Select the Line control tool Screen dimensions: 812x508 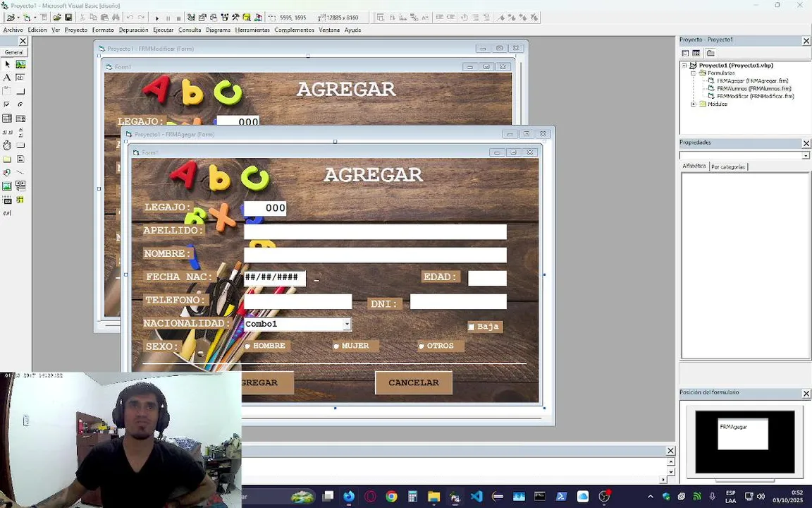tap(20, 172)
